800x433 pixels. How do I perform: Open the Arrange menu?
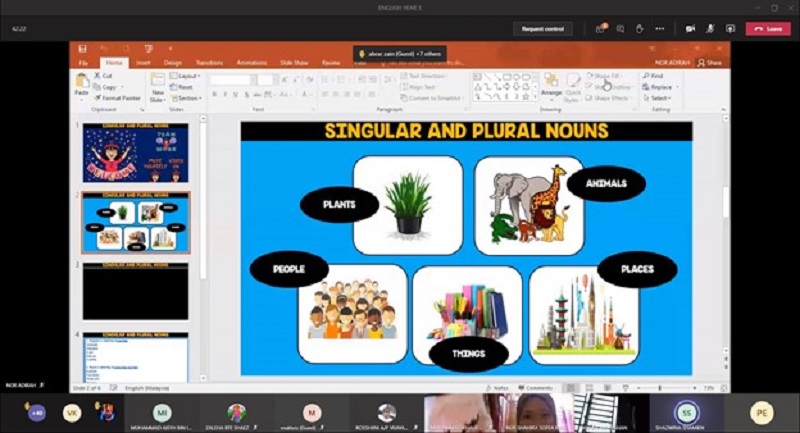pyautogui.click(x=551, y=86)
